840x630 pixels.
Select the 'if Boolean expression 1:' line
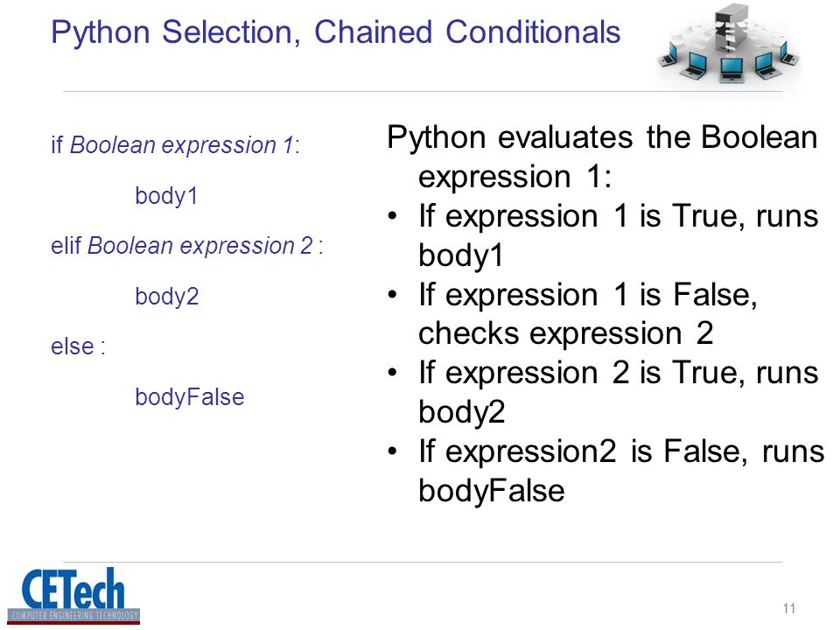tap(175, 145)
